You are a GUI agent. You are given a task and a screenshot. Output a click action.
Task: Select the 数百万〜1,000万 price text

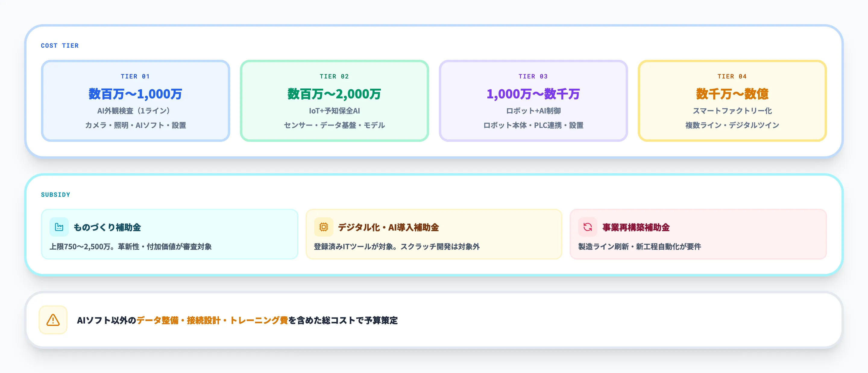point(134,94)
